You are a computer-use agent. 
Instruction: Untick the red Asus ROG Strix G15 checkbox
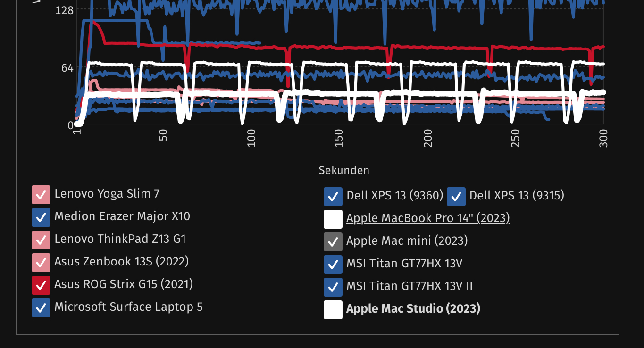[x=41, y=285]
